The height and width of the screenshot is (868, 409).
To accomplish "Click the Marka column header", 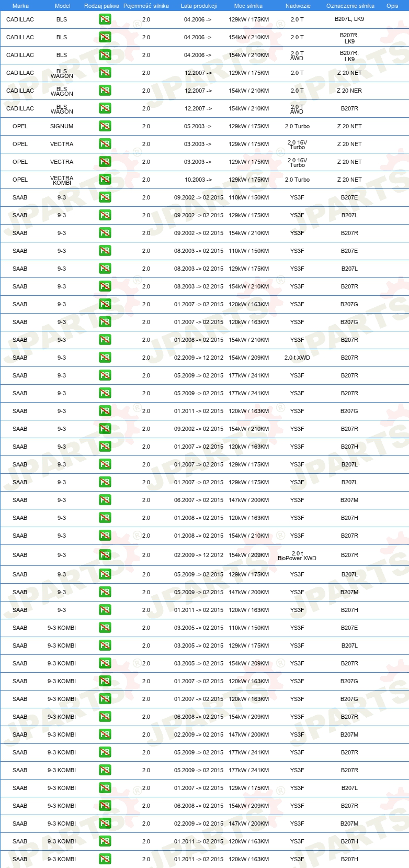I will (20, 6).
